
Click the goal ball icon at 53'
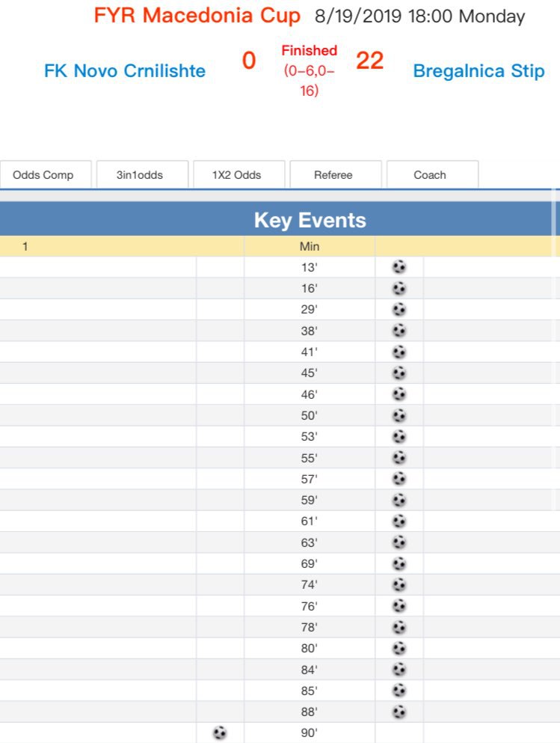point(399,436)
